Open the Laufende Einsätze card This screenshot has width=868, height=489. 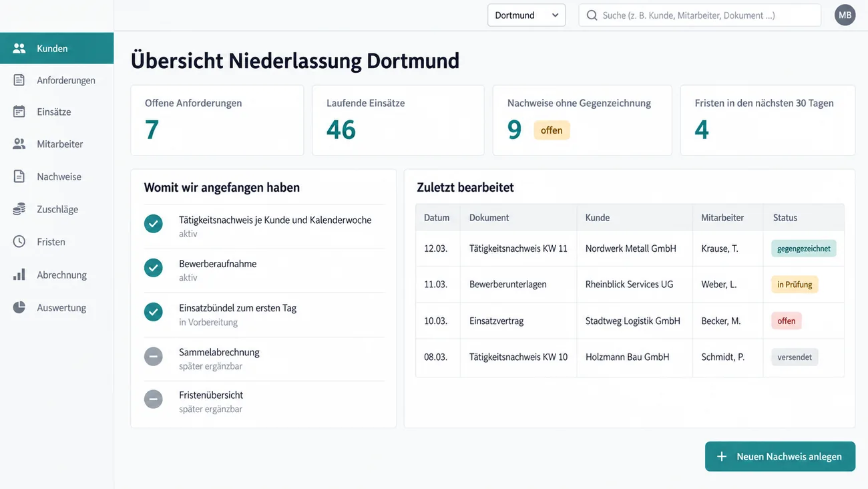coord(398,120)
